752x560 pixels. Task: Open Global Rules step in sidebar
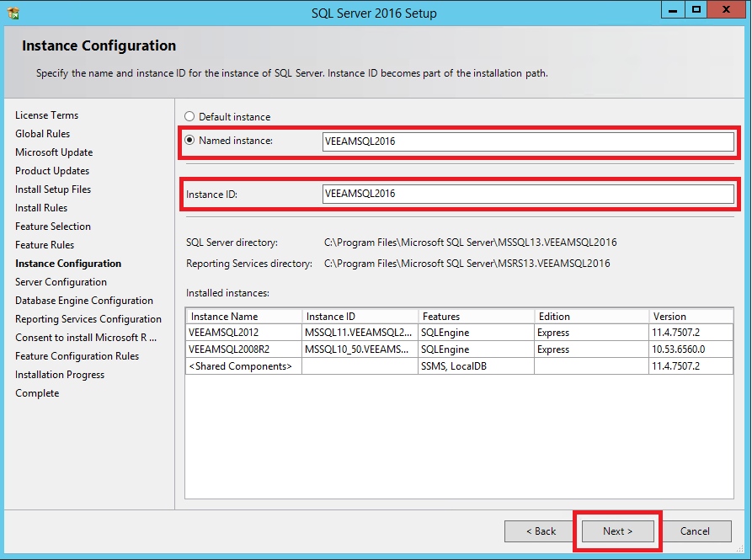click(x=43, y=134)
